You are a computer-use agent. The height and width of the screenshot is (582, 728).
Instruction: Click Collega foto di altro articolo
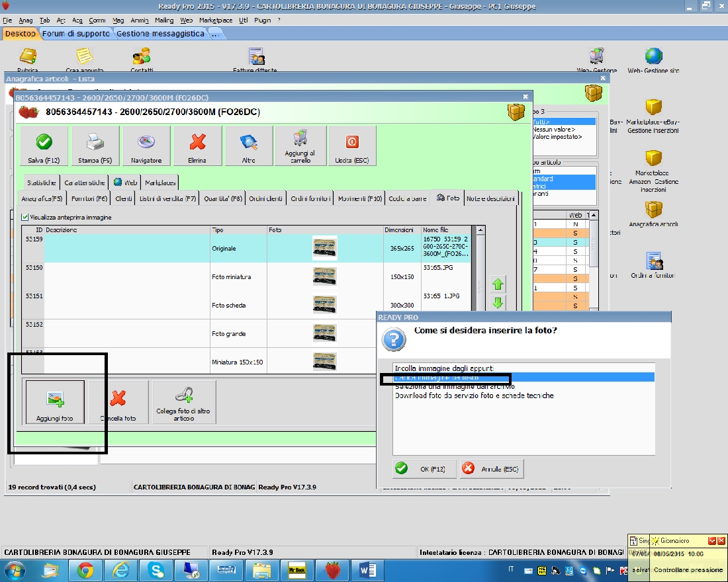point(184,402)
